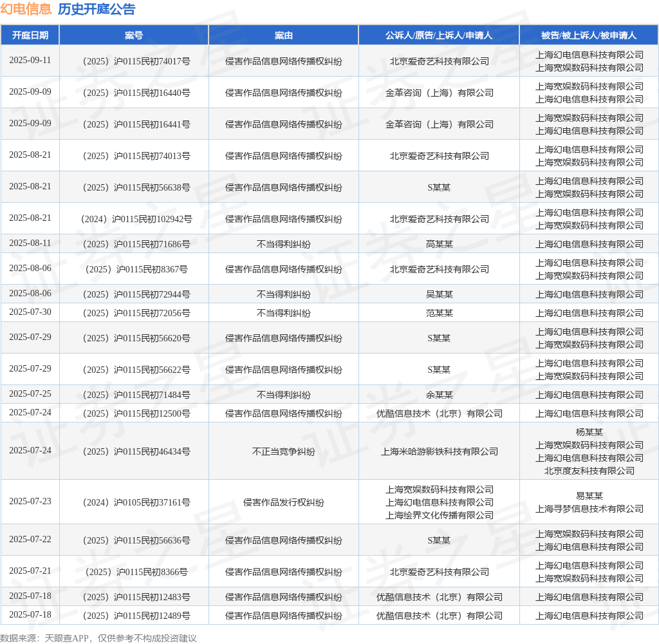Image resolution: width=659 pixels, height=644 pixels.
Task: Click plaintiff 余某某
Action: pyautogui.click(x=439, y=395)
